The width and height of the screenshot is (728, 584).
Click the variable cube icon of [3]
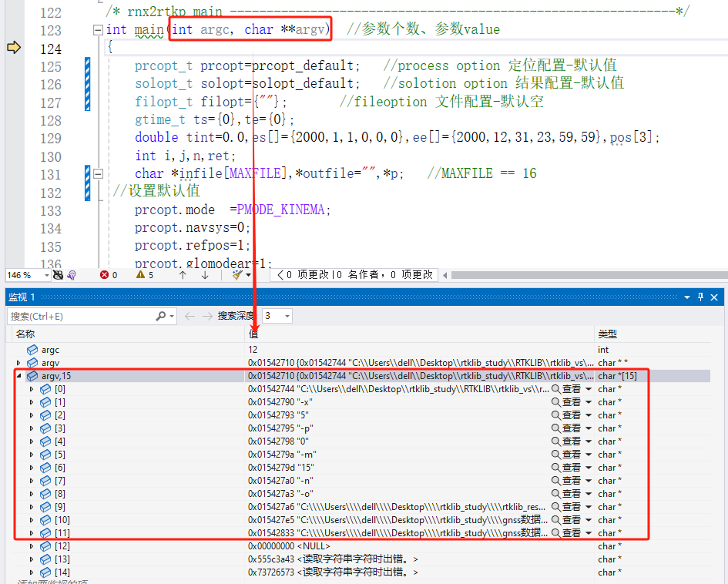45,428
